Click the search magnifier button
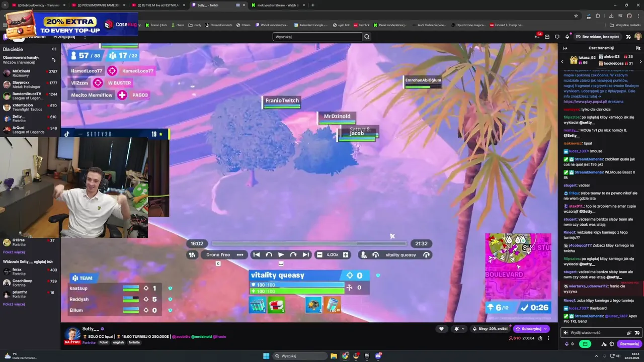Image resolution: width=644 pixels, height=362 pixels. tap(367, 37)
